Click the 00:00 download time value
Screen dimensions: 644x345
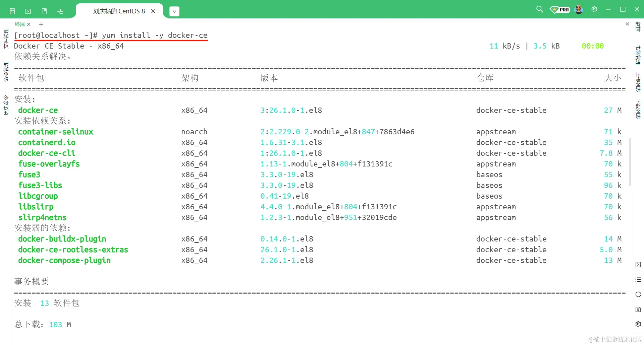tap(593, 46)
